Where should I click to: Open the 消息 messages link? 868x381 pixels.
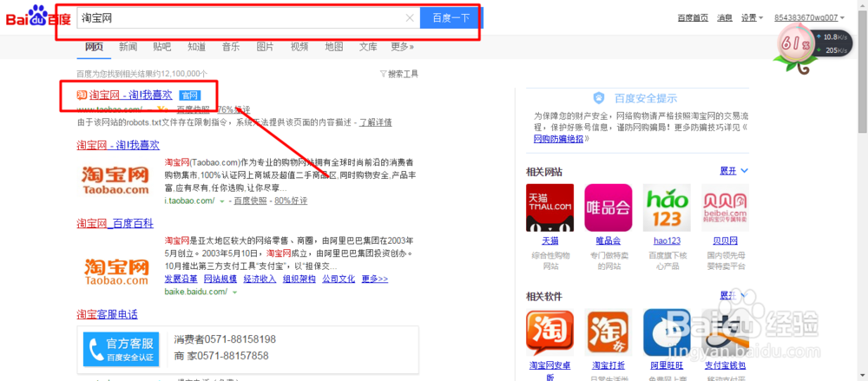[x=725, y=17]
